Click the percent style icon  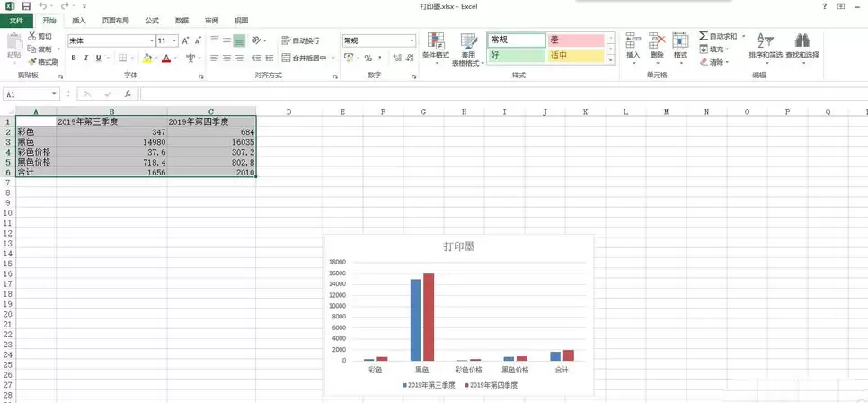pyautogui.click(x=368, y=58)
